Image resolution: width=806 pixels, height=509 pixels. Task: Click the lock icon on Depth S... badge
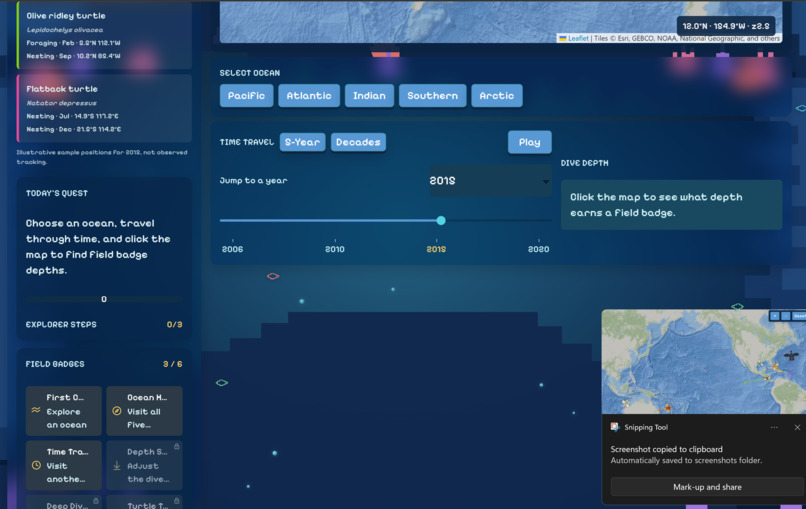(176, 446)
